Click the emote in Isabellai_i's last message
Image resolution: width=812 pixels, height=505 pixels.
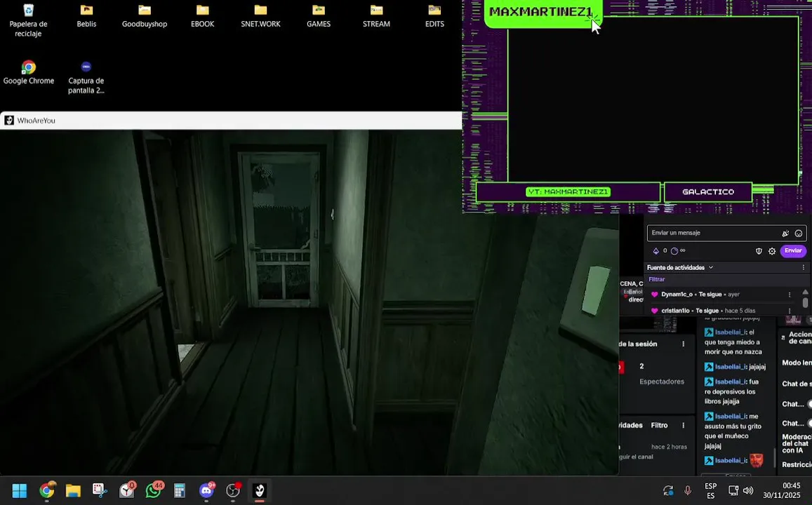756,460
